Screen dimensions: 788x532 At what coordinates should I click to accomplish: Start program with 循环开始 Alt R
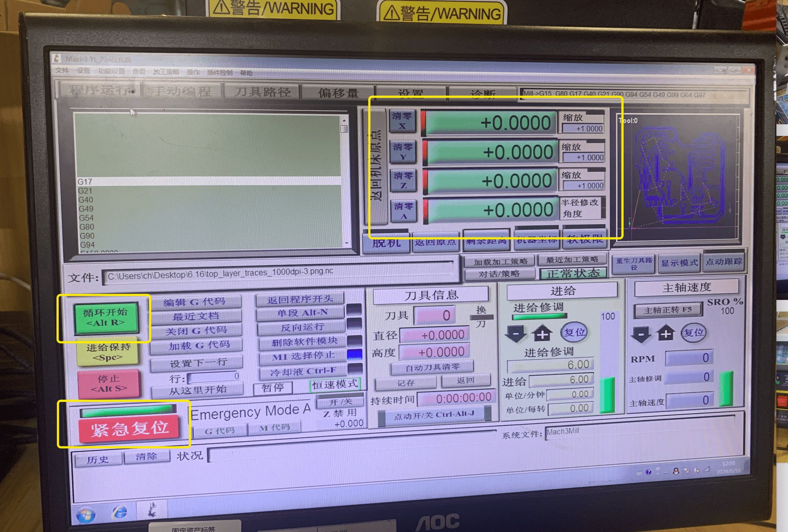106,317
